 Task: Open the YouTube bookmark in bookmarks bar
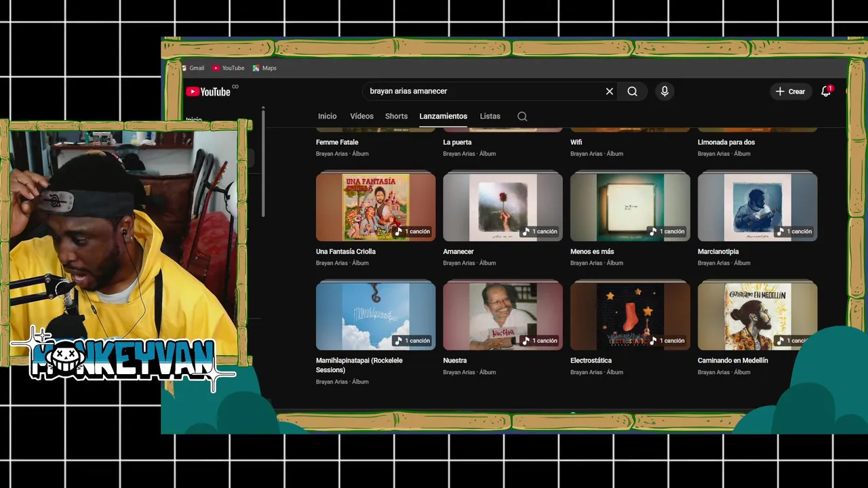[228, 68]
